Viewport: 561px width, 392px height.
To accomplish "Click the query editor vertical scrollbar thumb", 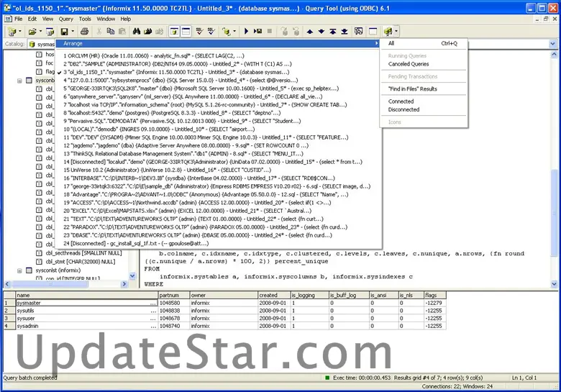I will (x=555, y=214).
